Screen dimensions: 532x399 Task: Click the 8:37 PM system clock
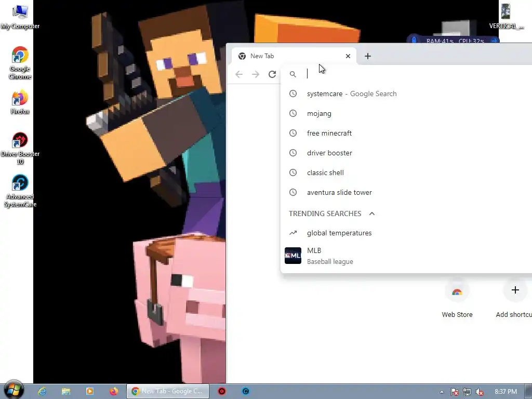pyautogui.click(x=506, y=392)
